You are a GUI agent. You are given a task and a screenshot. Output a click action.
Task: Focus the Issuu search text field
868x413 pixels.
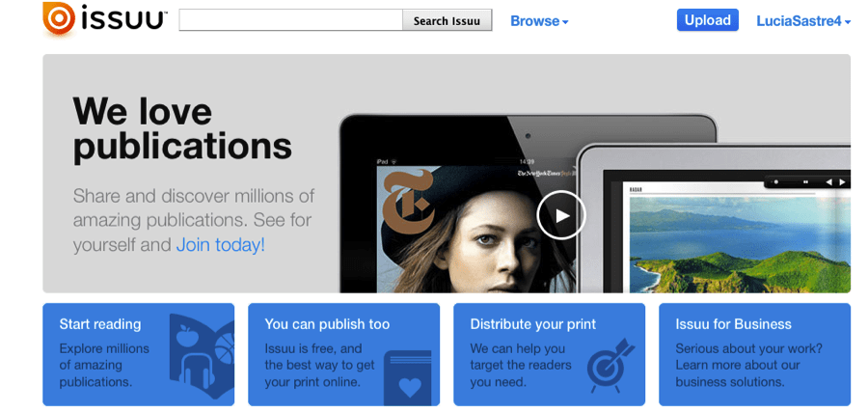point(290,20)
